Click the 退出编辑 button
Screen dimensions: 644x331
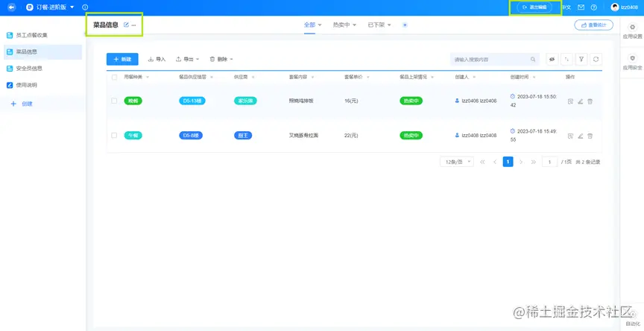pyautogui.click(x=534, y=7)
